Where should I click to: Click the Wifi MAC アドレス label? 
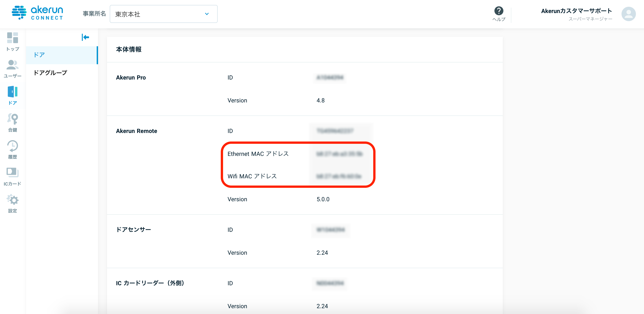tap(252, 176)
